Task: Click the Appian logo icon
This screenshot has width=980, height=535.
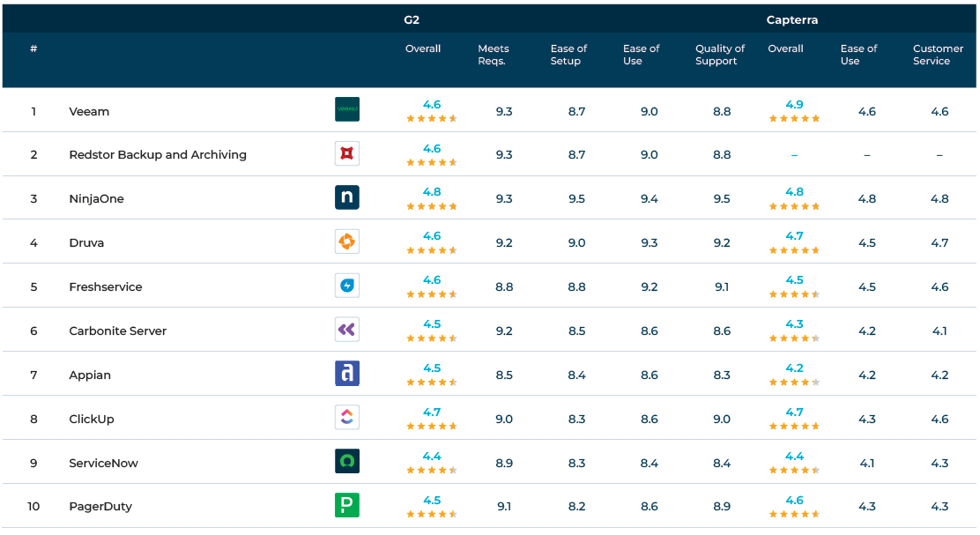Action: point(347,373)
